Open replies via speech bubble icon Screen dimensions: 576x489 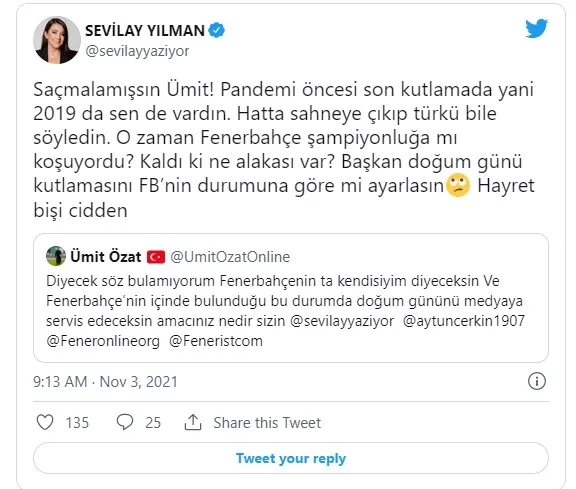125,422
